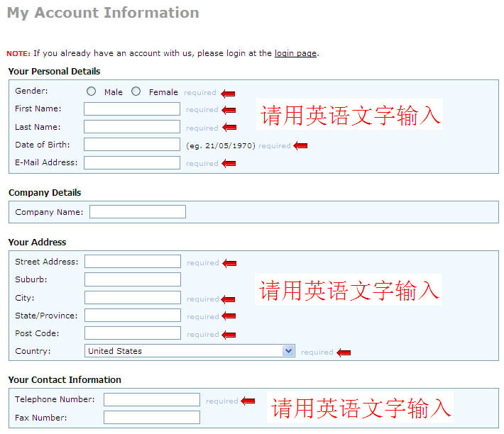This screenshot has height=434, width=504.
Task: Click the First Name input field
Action: coord(132,108)
